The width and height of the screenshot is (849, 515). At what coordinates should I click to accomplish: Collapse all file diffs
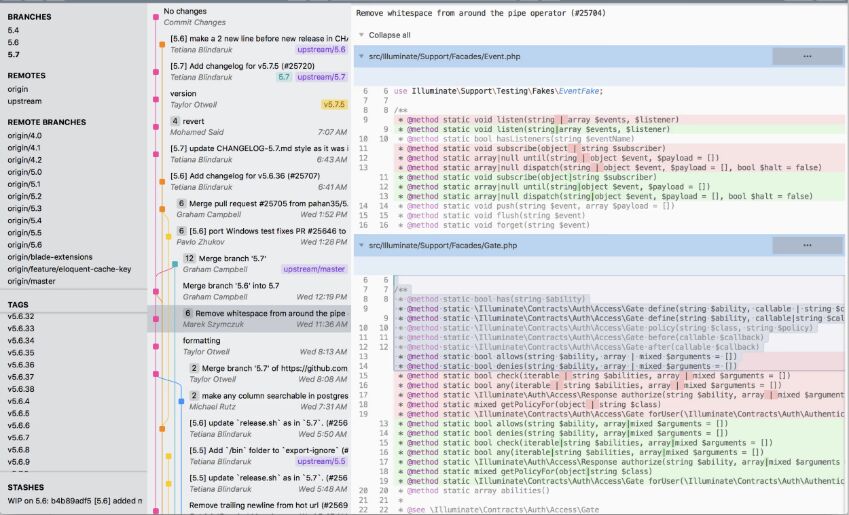[389, 35]
